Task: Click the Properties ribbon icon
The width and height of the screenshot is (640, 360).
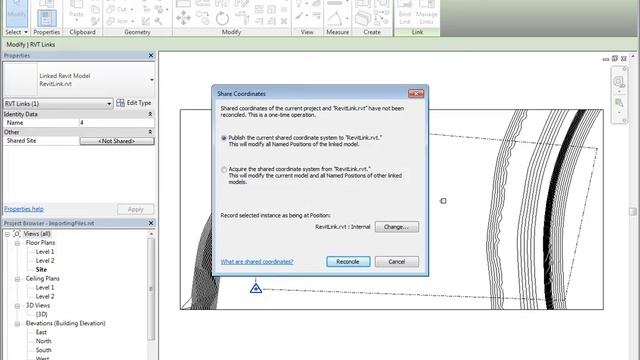Action: click(x=47, y=18)
